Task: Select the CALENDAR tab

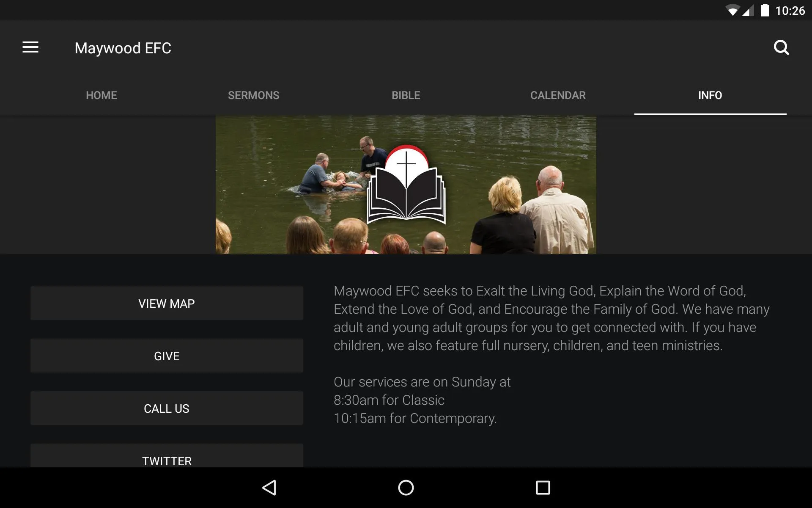Action: [558, 95]
